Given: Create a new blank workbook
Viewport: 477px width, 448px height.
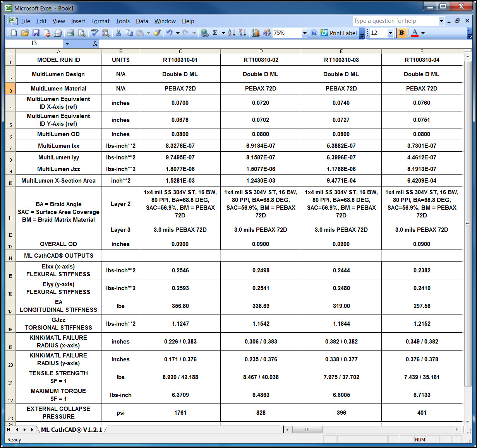Looking at the screenshot, I should click(x=14, y=33).
